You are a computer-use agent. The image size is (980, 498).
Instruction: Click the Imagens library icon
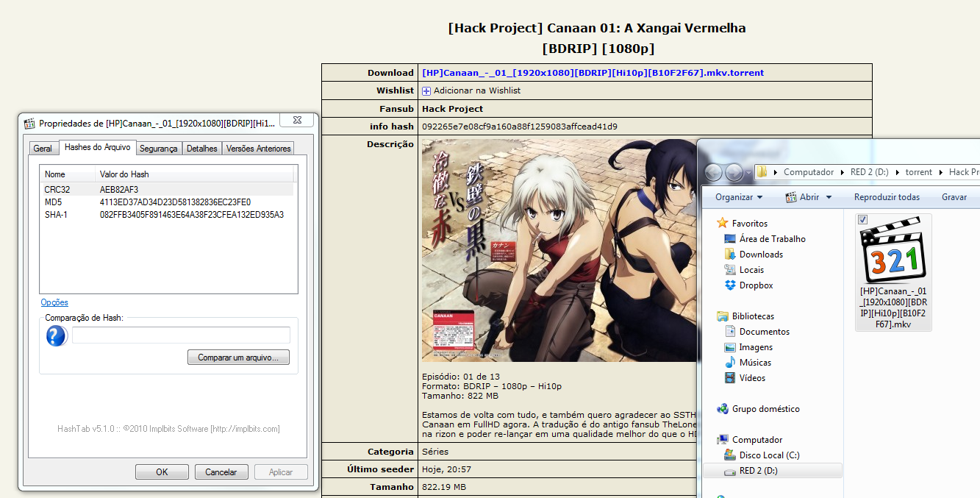tap(730, 346)
